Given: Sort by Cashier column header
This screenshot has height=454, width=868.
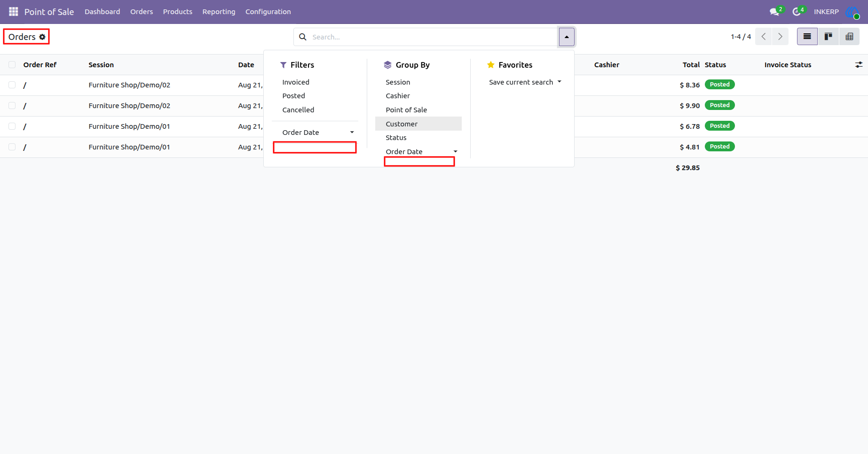Looking at the screenshot, I should coord(607,65).
